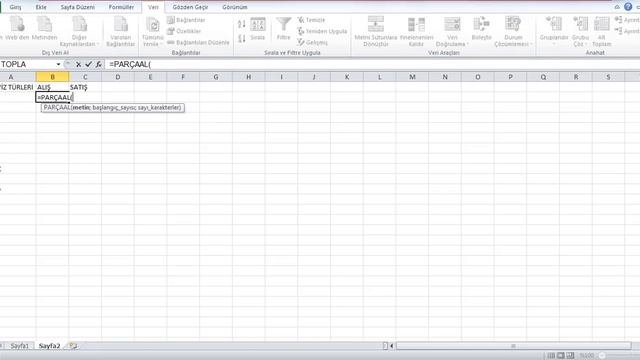Open Gelişmiş advanced filter
Screen dimensions: 640x360
click(x=312, y=42)
